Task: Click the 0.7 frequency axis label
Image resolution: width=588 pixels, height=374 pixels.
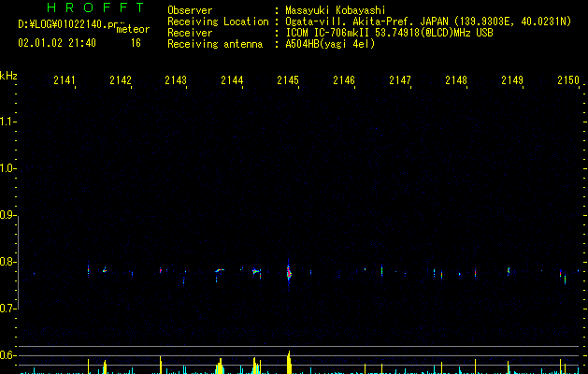Action: (x=7, y=309)
